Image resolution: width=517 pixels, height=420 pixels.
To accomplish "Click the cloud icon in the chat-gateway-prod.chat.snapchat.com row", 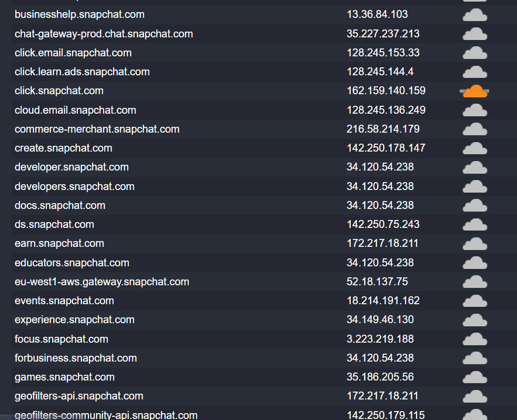I will coord(475,34).
